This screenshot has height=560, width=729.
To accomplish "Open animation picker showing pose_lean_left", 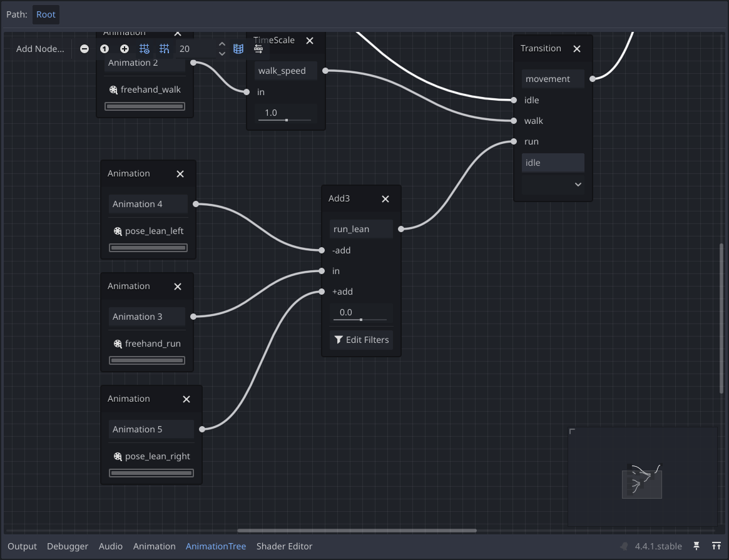I will tap(149, 231).
